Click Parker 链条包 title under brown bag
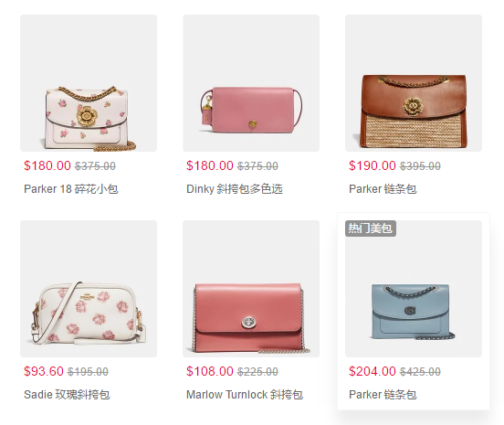The height and width of the screenshot is (425, 504). (x=383, y=189)
